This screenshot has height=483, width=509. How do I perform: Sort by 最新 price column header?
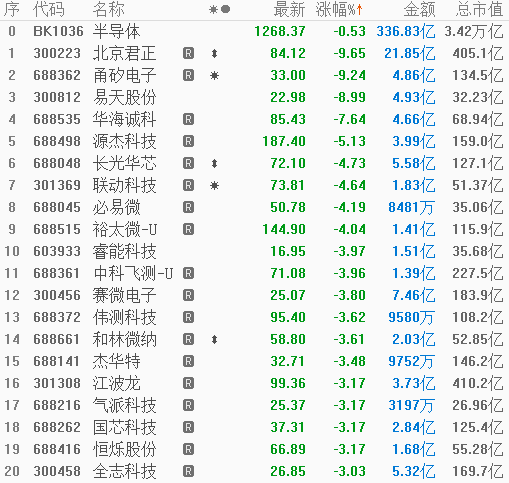[289, 9]
